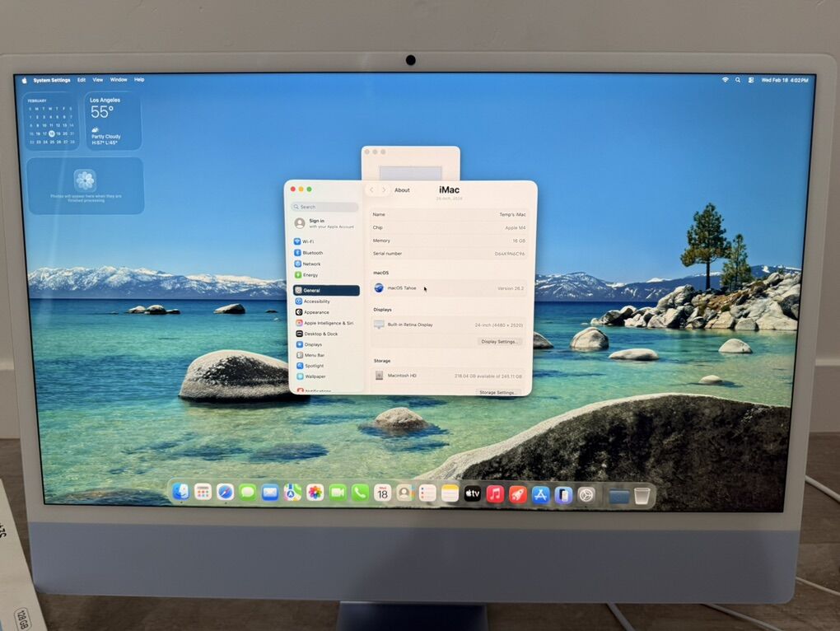Open Safari from the Dock
The image size is (840, 631).
(225, 493)
